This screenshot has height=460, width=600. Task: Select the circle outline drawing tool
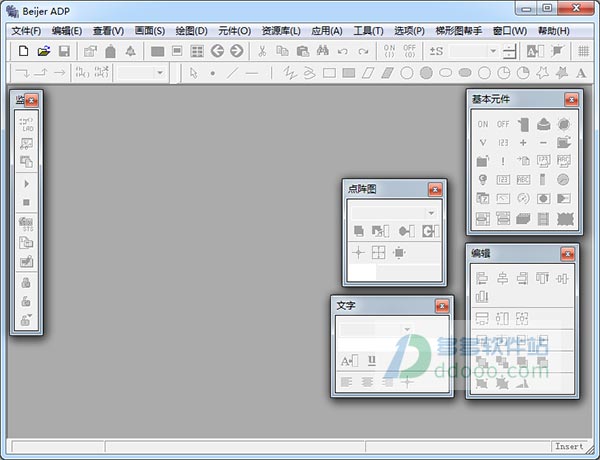(x=407, y=73)
